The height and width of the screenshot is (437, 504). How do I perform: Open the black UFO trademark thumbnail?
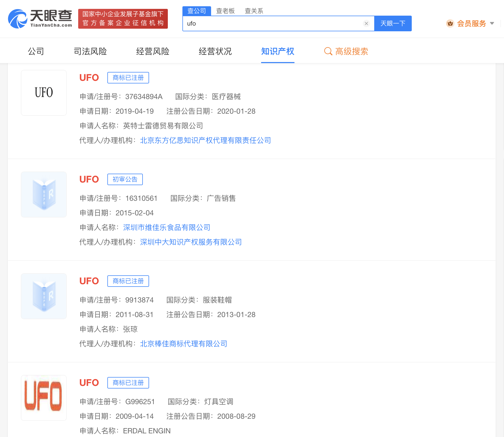44,93
